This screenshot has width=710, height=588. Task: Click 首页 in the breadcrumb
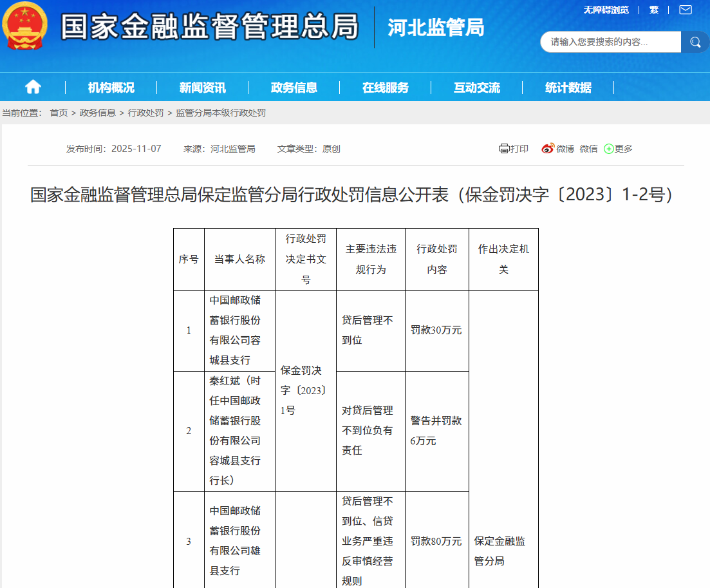59,113
